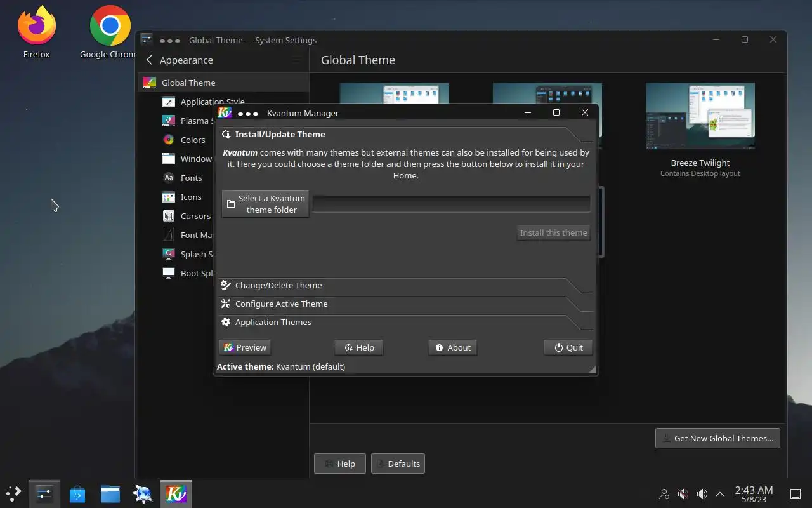Click the Kvantum window resize grip corner
812x508 pixels.
tap(593, 370)
